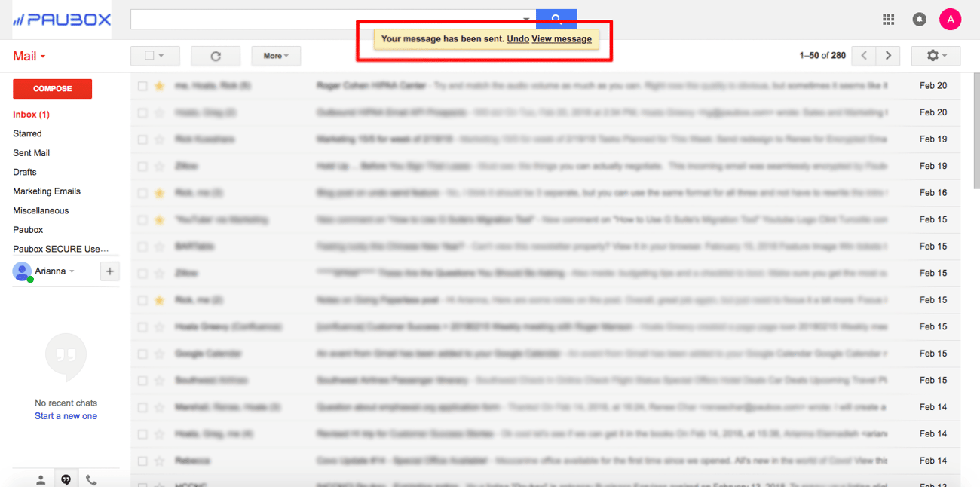Select the checkbox on the Rebecca email
Image resolution: width=980 pixels, height=487 pixels.
142,460
